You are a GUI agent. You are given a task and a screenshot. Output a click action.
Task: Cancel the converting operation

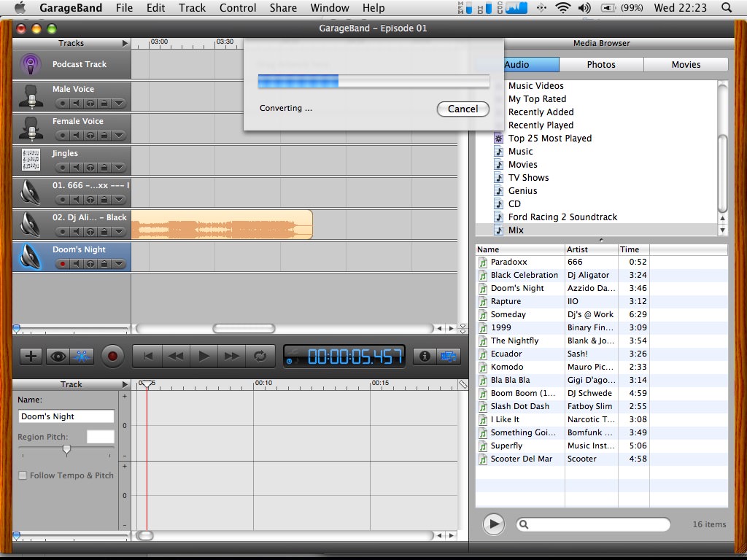[463, 109]
